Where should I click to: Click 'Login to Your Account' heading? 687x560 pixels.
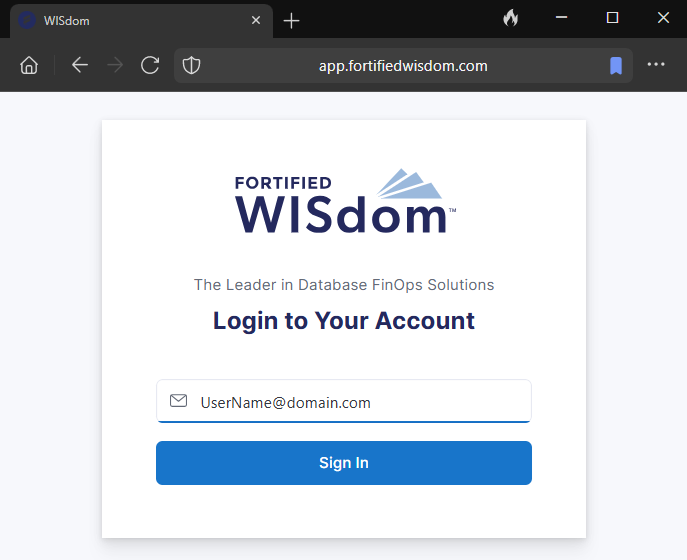344,321
